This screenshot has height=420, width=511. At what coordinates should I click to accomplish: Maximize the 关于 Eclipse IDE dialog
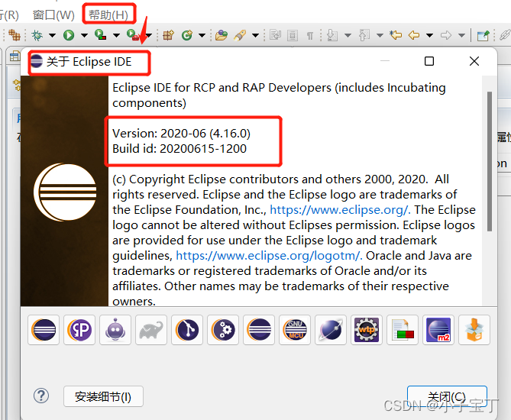pyautogui.click(x=429, y=61)
